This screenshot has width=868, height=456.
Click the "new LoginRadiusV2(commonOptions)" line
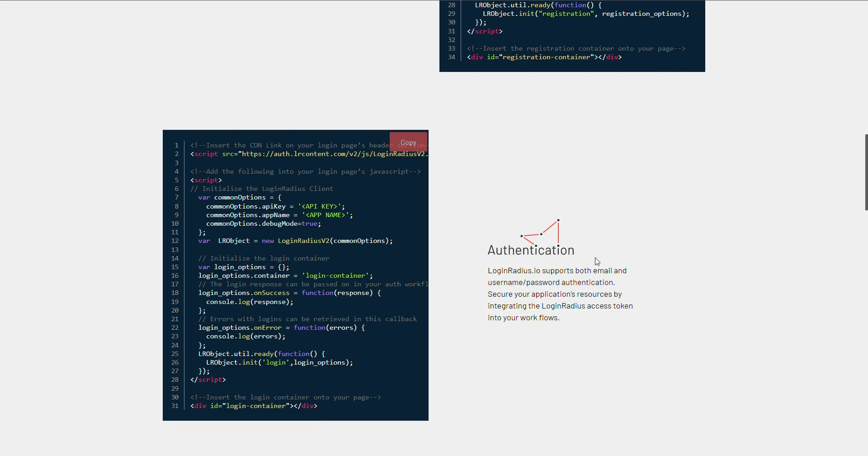(x=295, y=241)
